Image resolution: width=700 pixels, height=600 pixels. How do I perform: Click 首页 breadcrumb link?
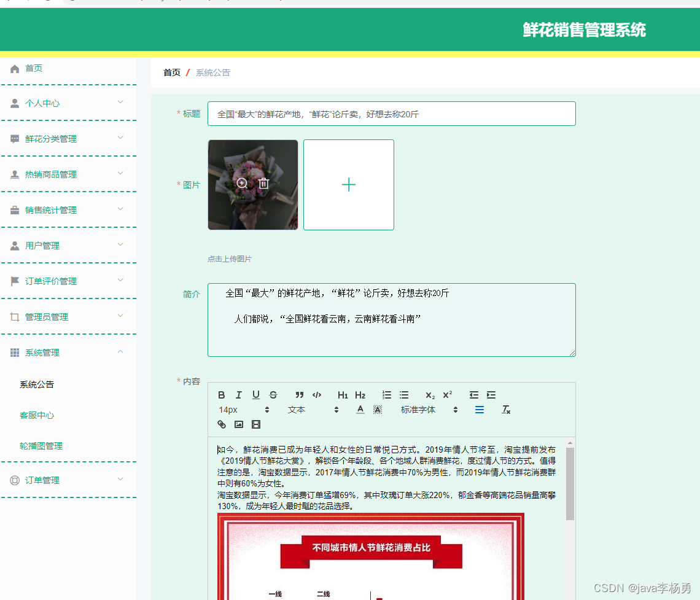172,72
